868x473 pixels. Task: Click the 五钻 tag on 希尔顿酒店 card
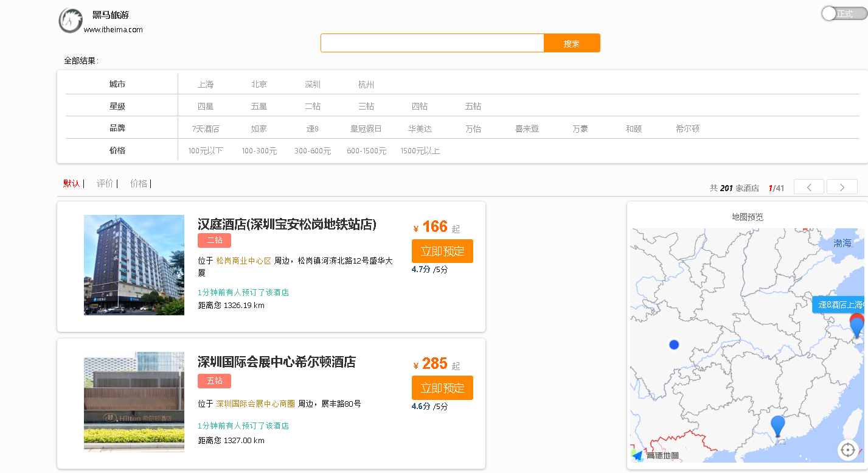214,380
